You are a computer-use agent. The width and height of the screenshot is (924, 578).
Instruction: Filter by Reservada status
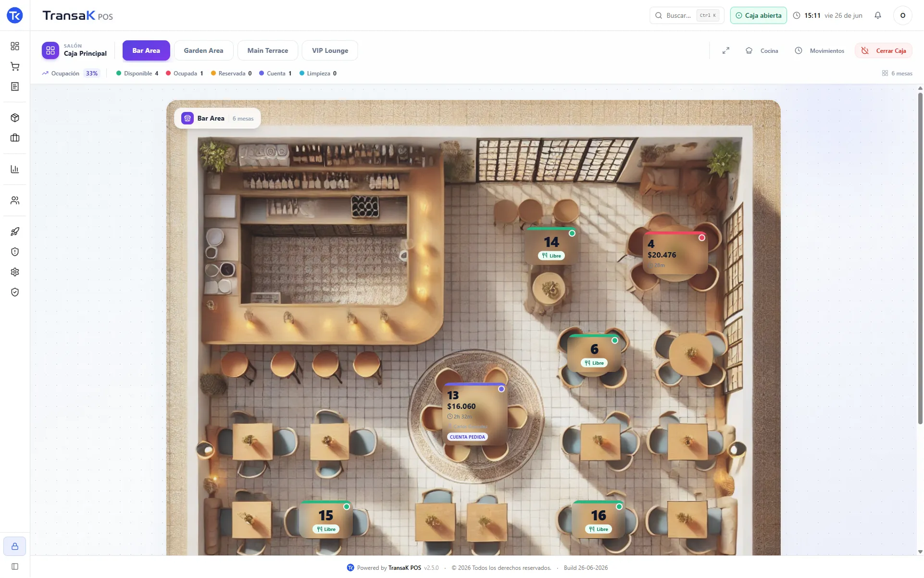point(231,74)
